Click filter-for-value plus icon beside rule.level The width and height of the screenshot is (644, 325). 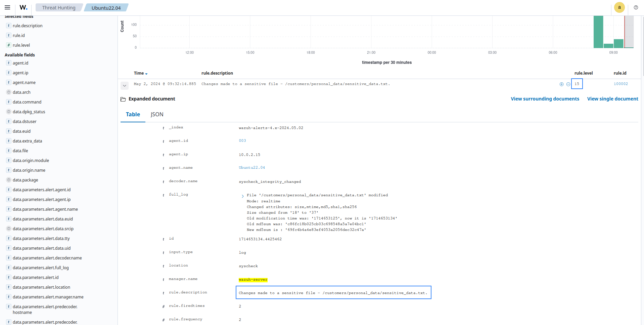pos(561,84)
